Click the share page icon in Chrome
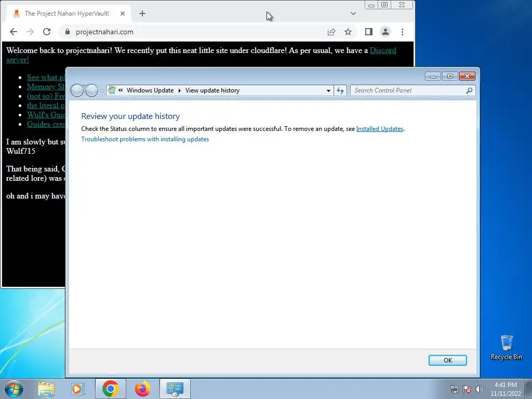The height and width of the screenshot is (399, 532). [331, 32]
